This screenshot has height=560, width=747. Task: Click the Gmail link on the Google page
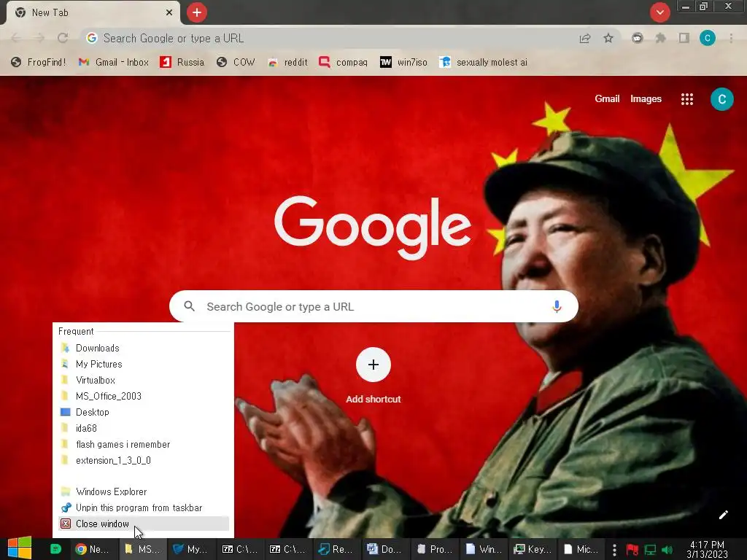pyautogui.click(x=607, y=99)
